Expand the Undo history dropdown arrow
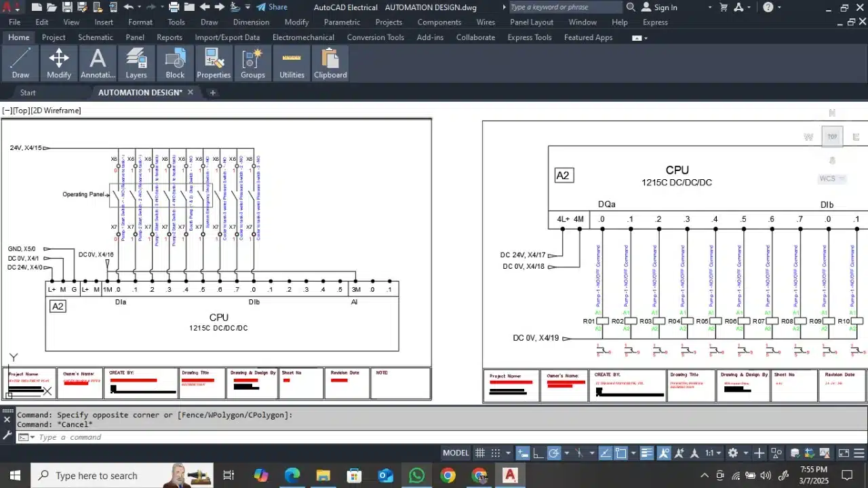Viewport: 868px width, 488px height. tap(140, 7)
